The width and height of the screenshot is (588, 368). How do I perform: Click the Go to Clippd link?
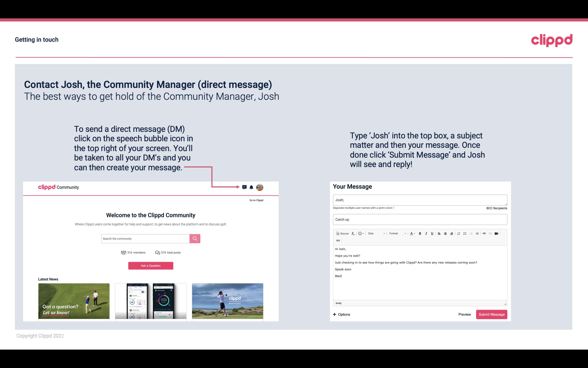click(x=256, y=200)
